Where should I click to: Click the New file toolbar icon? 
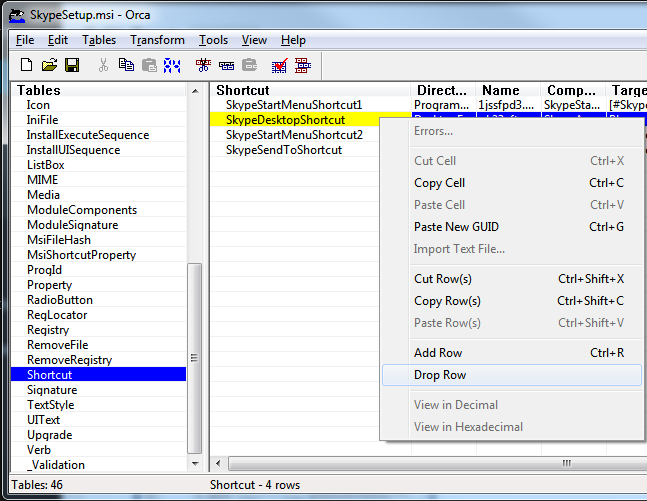pyautogui.click(x=26, y=65)
